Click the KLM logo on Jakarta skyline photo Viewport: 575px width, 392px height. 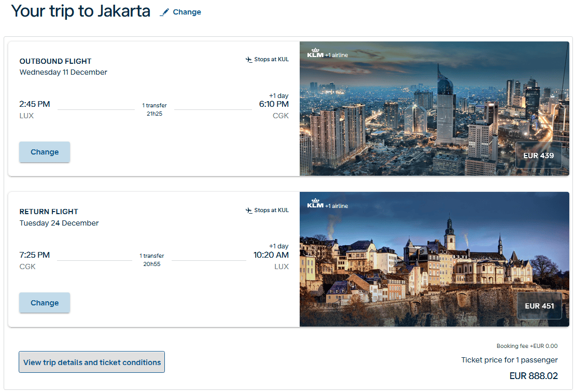pyautogui.click(x=315, y=53)
